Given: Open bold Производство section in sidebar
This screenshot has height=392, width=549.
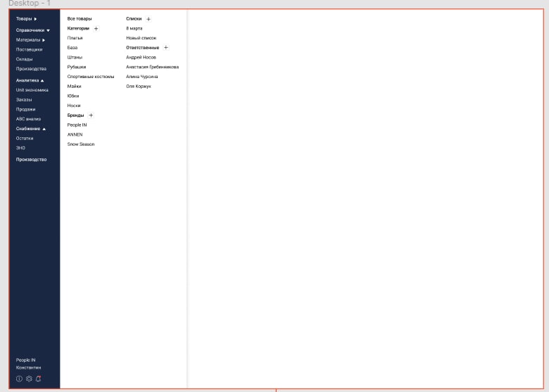Looking at the screenshot, I should pos(31,160).
